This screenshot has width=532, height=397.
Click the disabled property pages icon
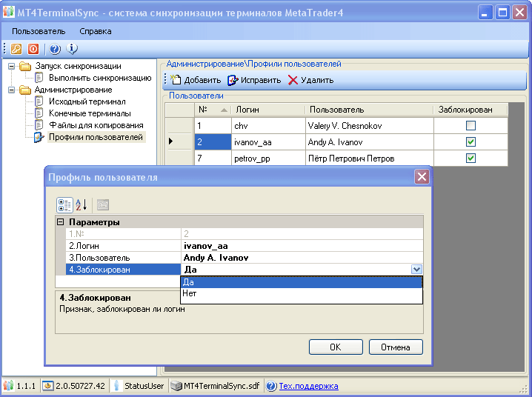(x=103, y=204)
